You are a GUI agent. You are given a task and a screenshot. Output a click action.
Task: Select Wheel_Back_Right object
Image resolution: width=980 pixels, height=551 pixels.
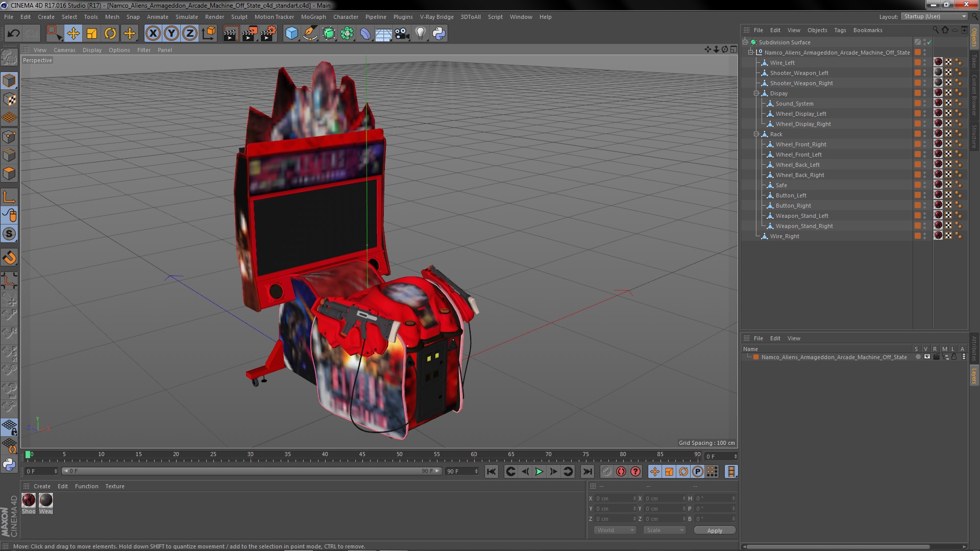click(800, 175)
